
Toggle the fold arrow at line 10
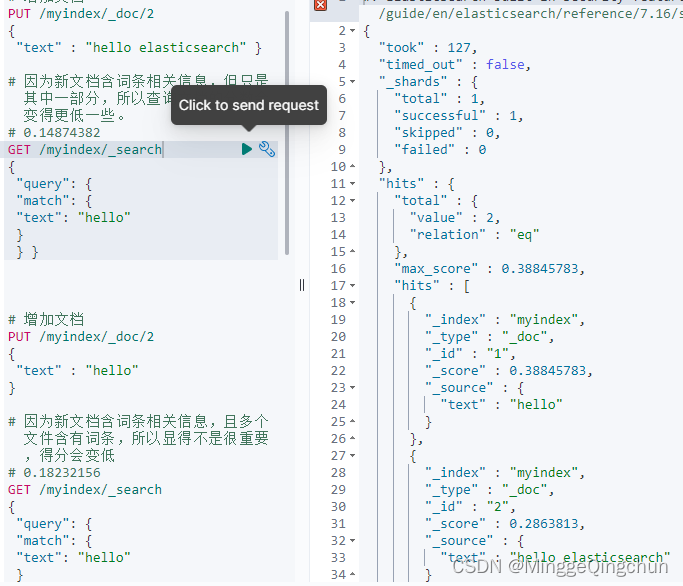pos(352,166)
